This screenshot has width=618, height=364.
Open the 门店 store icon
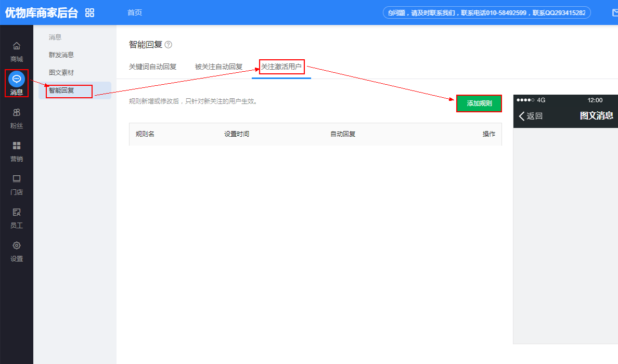pyautogui.click(x=17, y=179)
